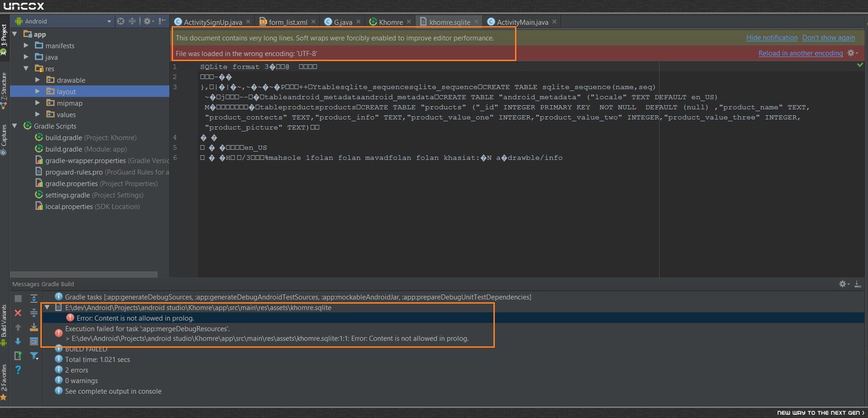Collapse the app module node

pyautogui.click(x=15, y=34)
